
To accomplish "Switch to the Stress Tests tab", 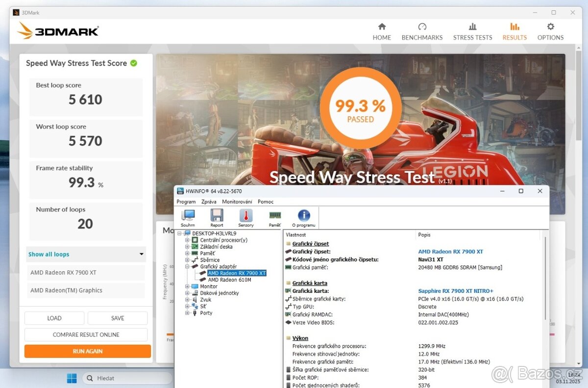I will 472,31.
